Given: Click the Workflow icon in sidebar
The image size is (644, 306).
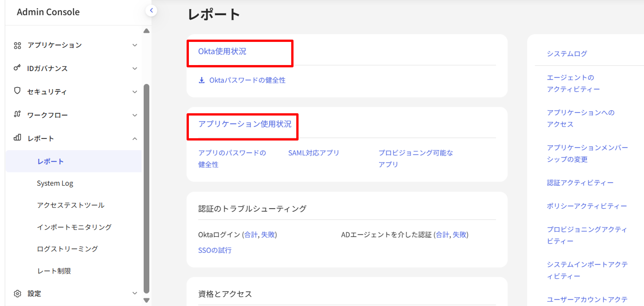Looking at the screenshot, I should point(17,114).
